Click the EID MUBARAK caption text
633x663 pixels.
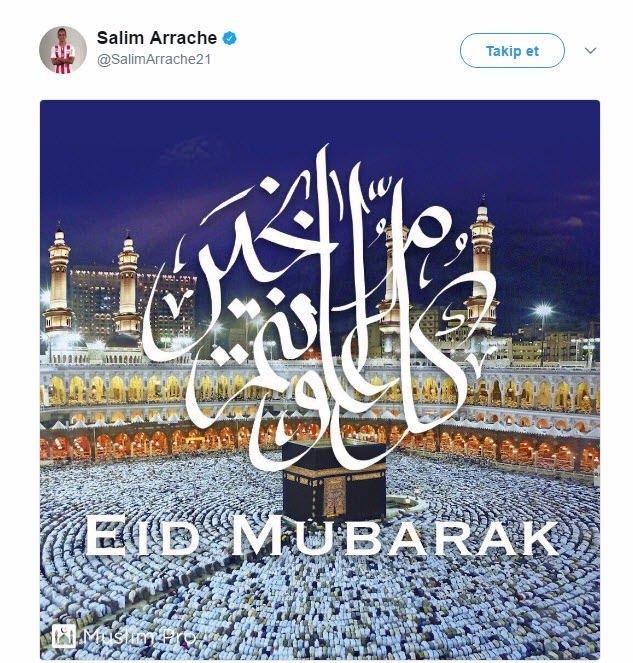click(x=321, y=537)
